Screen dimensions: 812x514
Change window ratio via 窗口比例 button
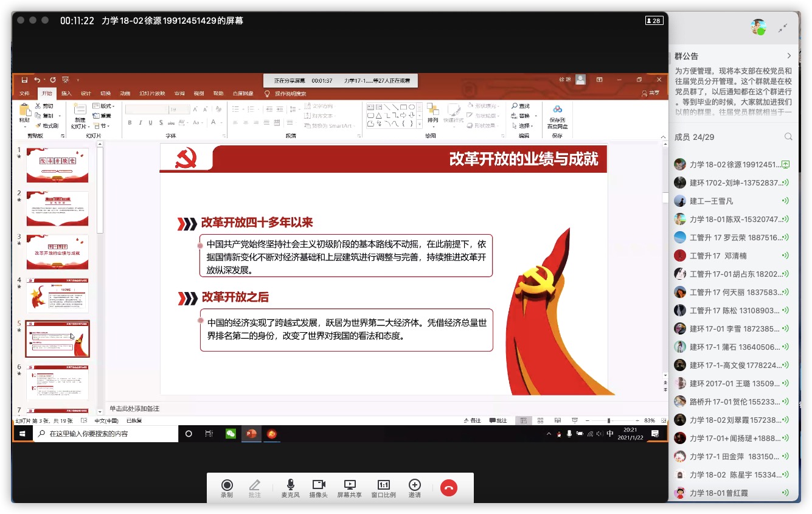click(x=384, y=488)
